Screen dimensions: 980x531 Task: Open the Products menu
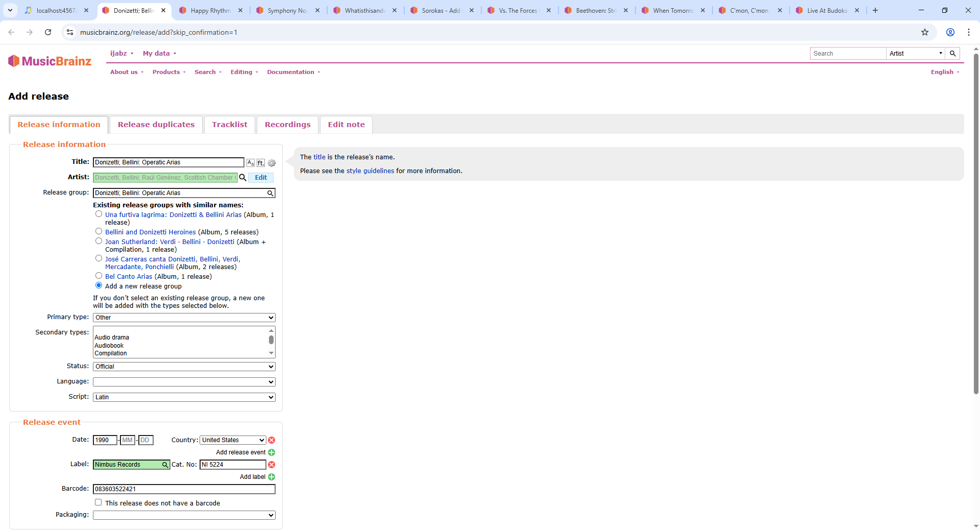pyautogui.click(x=169, y=72)
